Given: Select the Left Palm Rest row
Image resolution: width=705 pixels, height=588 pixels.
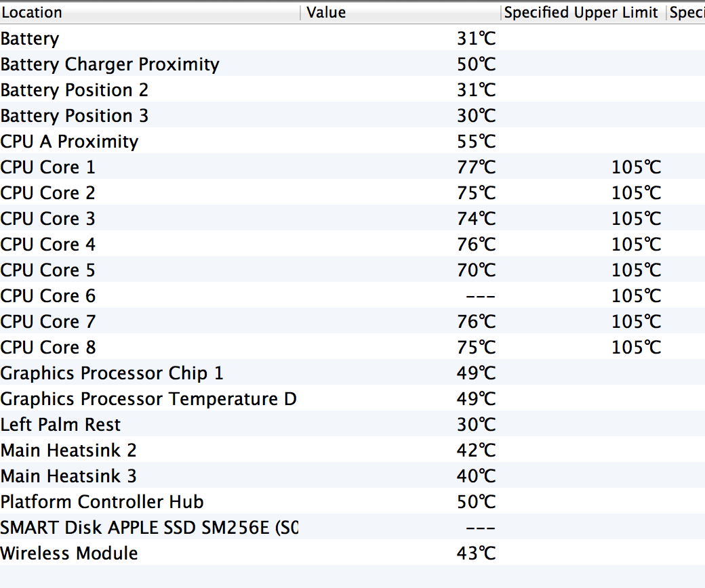Looking at the screenshot, I should coord(352,424).
